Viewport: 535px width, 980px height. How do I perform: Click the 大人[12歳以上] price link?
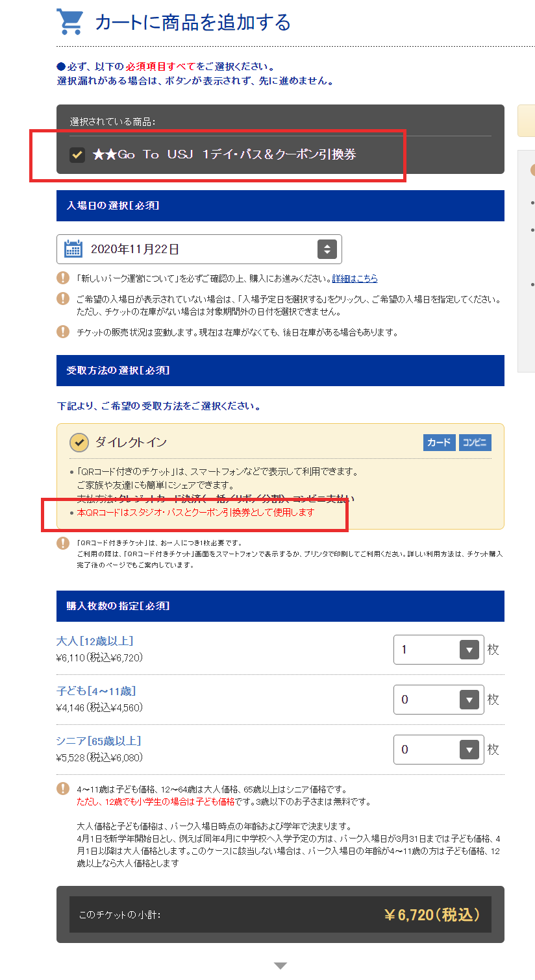99,640
